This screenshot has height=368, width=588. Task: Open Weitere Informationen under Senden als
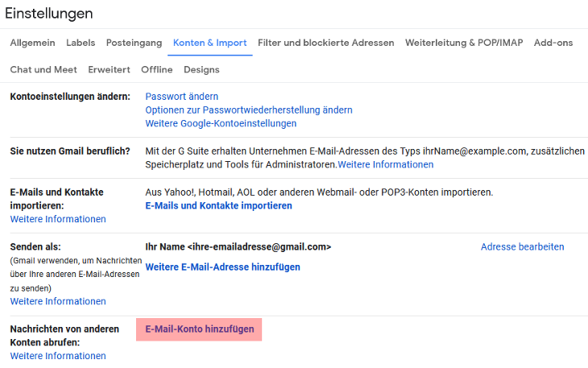(x=58, y=301)
